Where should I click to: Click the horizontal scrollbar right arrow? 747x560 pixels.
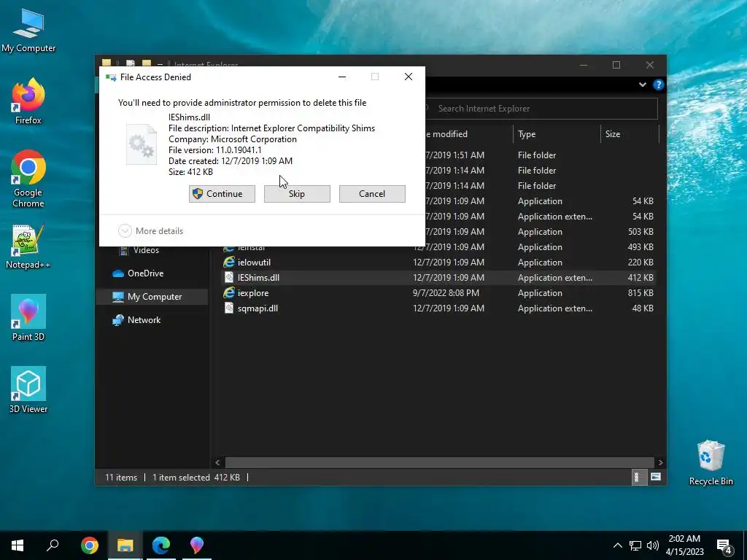(x=660, y=462)
